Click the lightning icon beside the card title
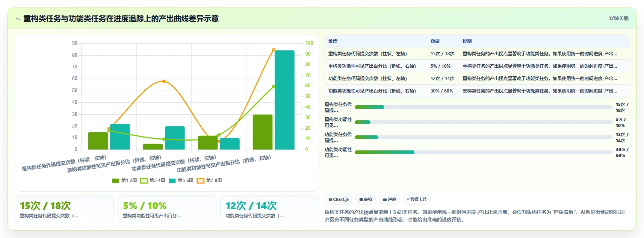This screenshot has width=644, height=238. (18, 19)
